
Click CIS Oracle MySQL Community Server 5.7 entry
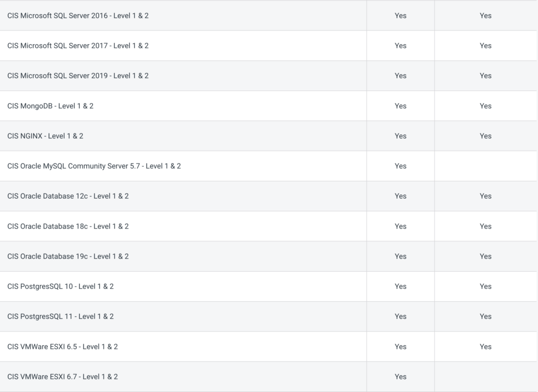[94, 166]
